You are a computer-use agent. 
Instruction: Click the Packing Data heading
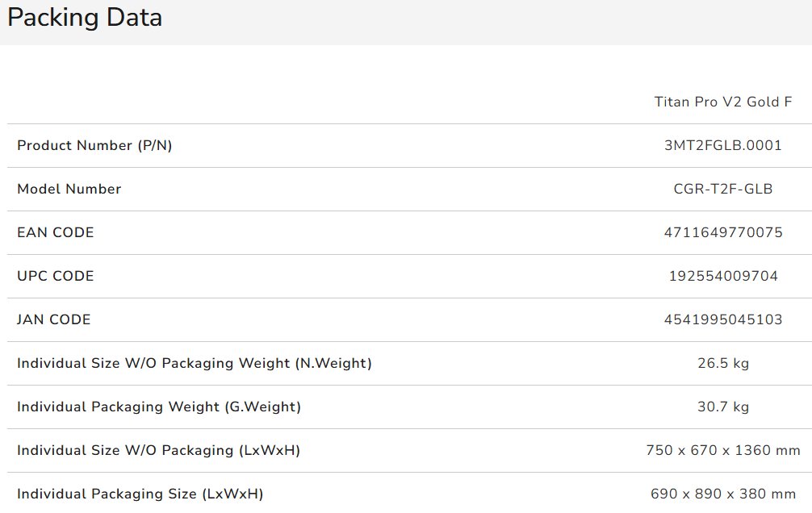click(85, 18)
